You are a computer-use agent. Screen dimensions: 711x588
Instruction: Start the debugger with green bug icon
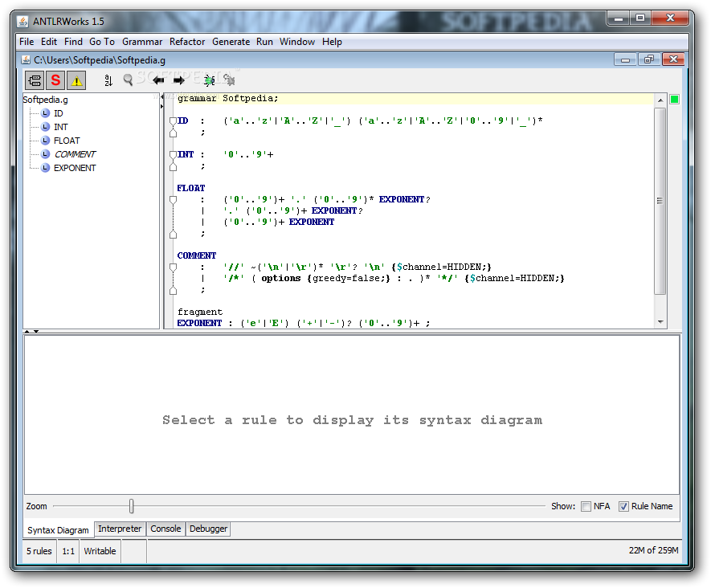pos(209,80)
